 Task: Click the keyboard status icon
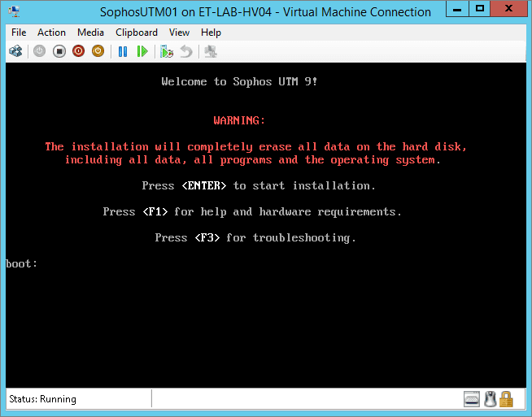click(472, 399)
